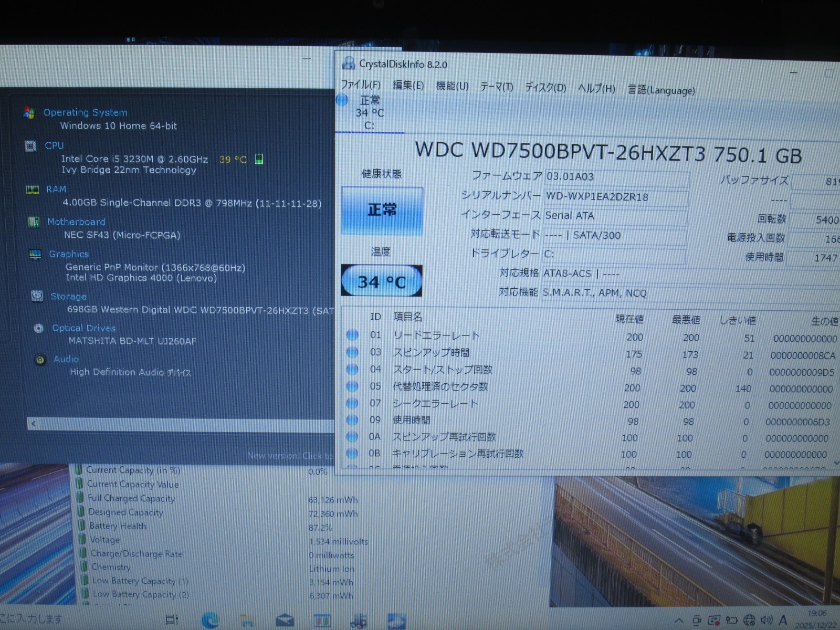Open the Storage section link
The height and width of the screenshot is (630, 840).
(68, 297)
